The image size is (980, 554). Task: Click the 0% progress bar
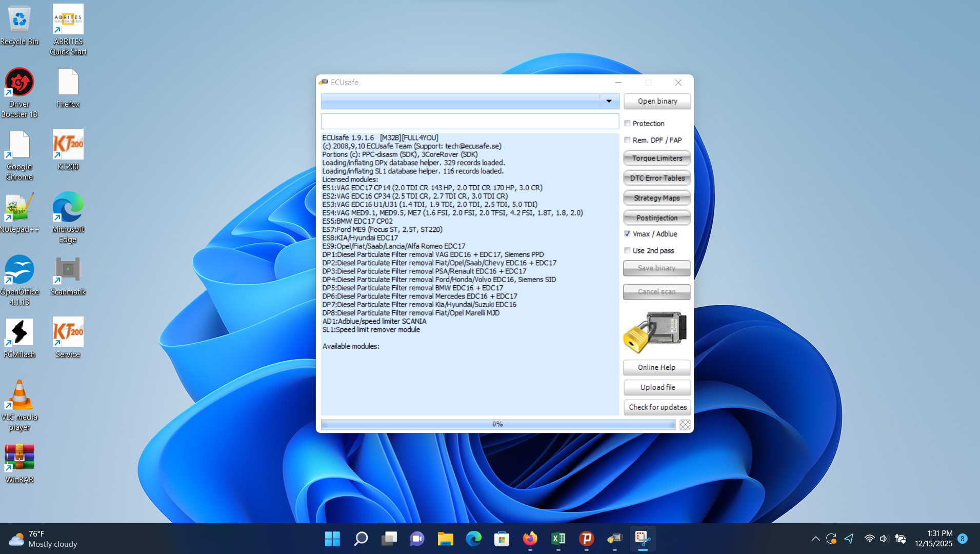(497, 424)
